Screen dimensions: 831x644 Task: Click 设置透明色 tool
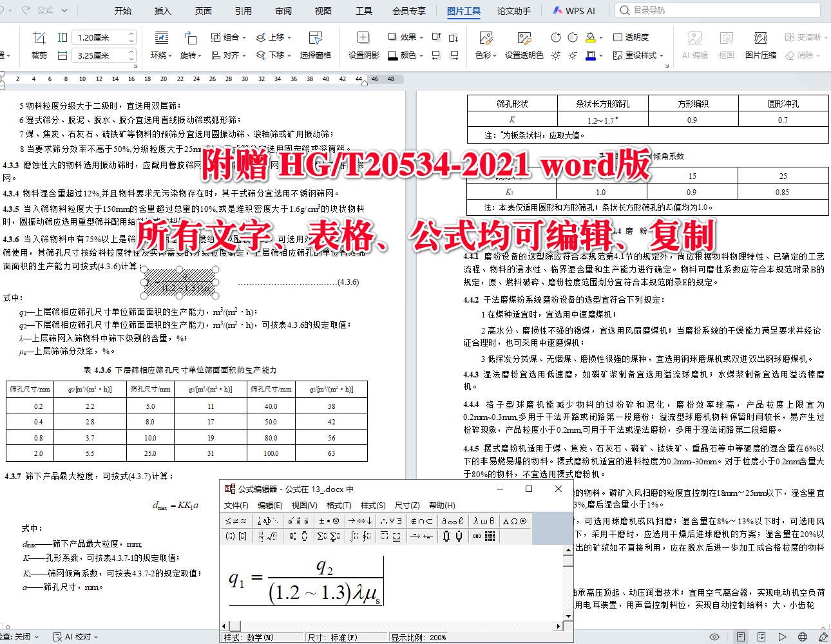[x=524, y=45]
